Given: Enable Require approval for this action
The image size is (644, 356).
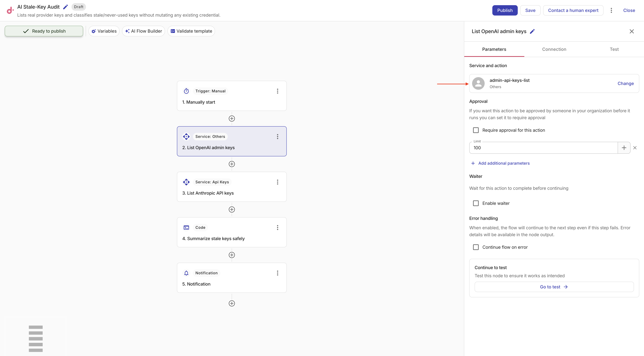Looking at the screenshot, I should click(x=476, y=130).
